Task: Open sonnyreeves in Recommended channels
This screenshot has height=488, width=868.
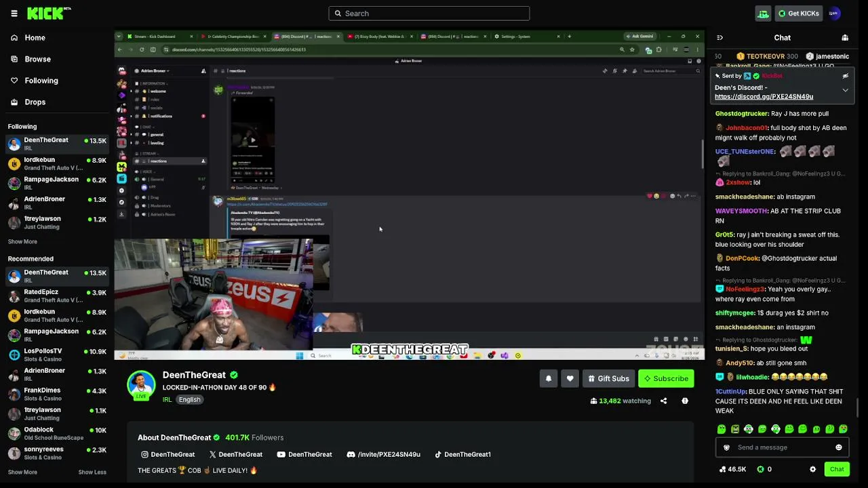Action: click(57, 453)
